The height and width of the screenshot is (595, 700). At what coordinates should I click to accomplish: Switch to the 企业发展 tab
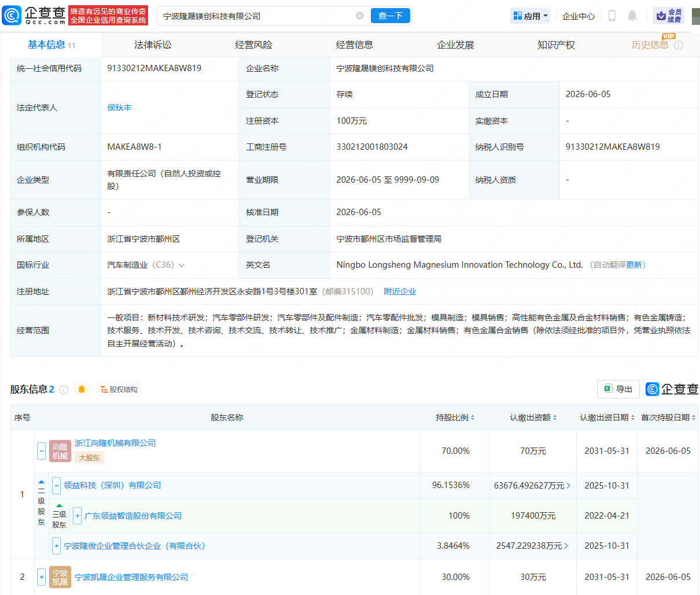(455, 45)
